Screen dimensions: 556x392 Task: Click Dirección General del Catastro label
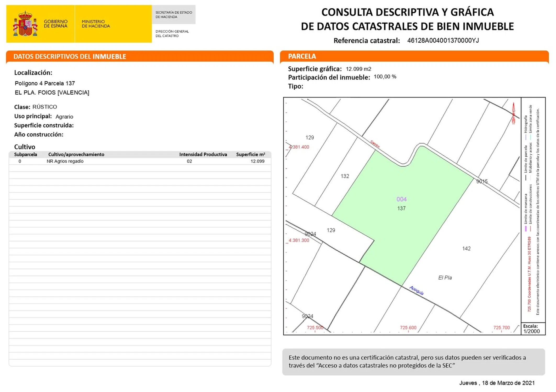click(x=172, y=33)
